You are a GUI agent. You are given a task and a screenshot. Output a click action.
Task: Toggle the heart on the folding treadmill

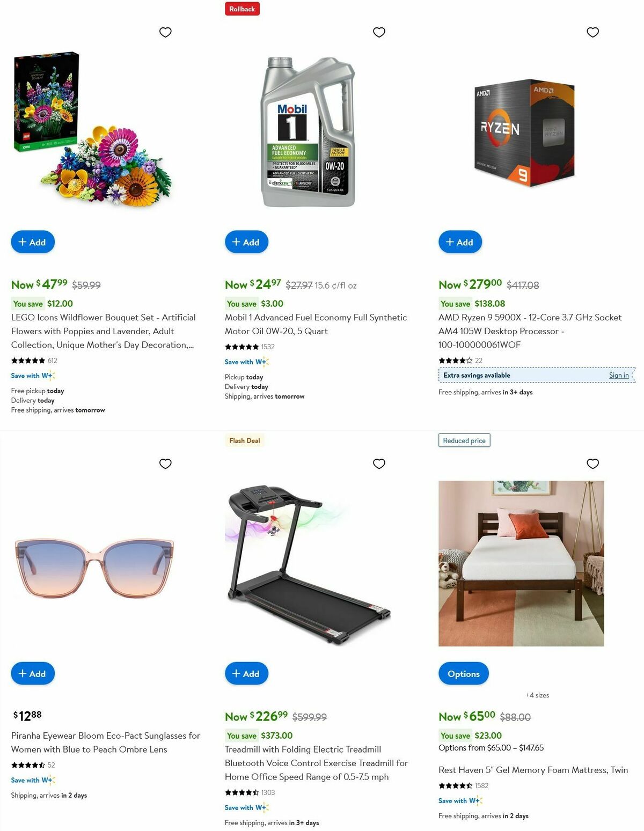click(379, 464)
